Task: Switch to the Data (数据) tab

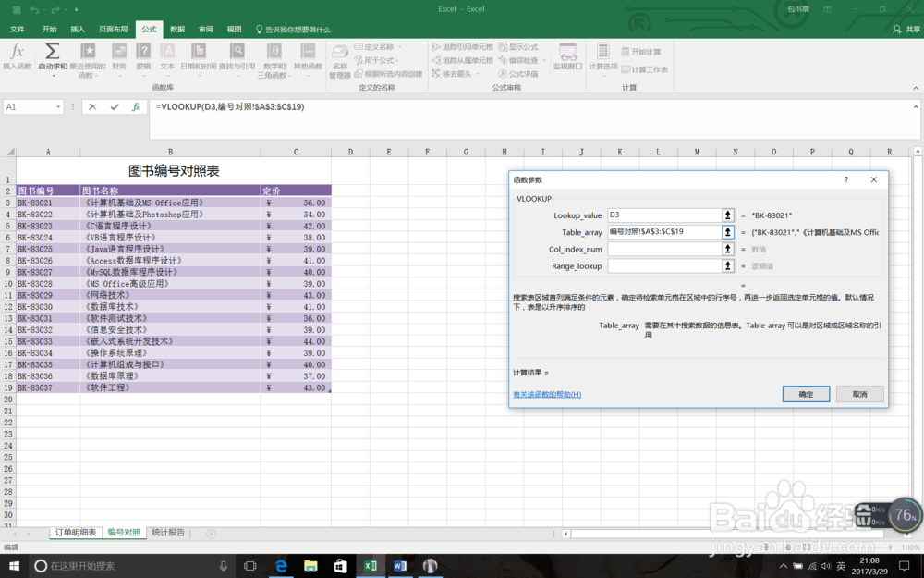Action: pos(177,29)
